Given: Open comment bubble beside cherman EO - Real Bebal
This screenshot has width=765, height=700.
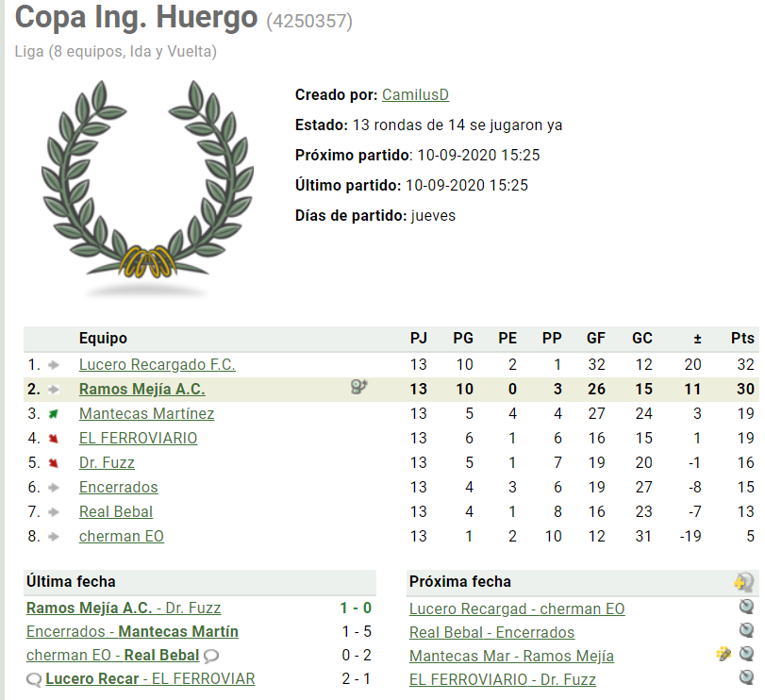Looking at the screenshot, I should coord(211,656).
